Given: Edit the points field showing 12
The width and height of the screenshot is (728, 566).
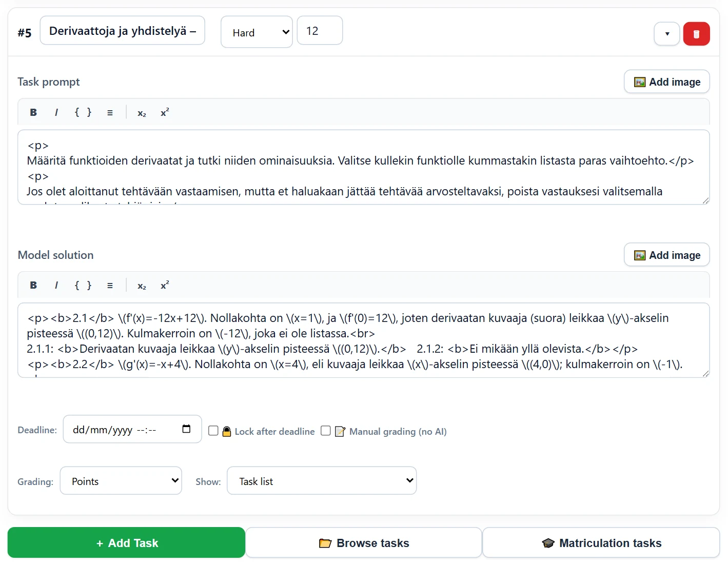Looking at the screenshot, I should click(x=320, y=31).
